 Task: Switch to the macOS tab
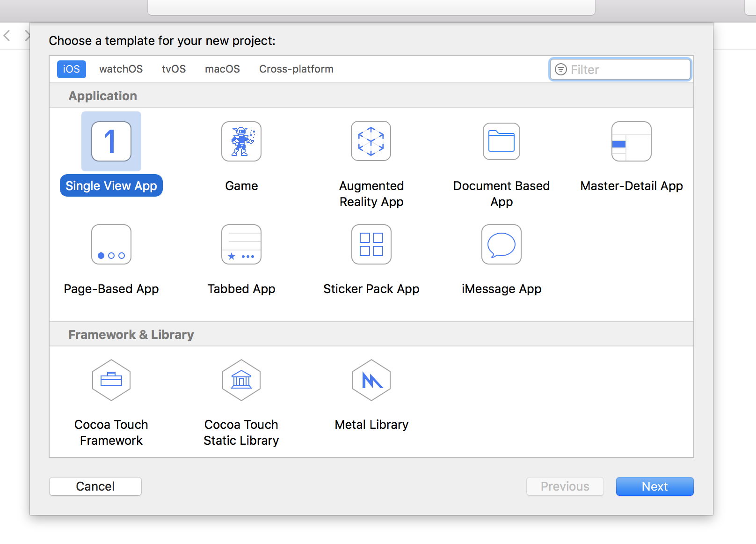[222, 69]
